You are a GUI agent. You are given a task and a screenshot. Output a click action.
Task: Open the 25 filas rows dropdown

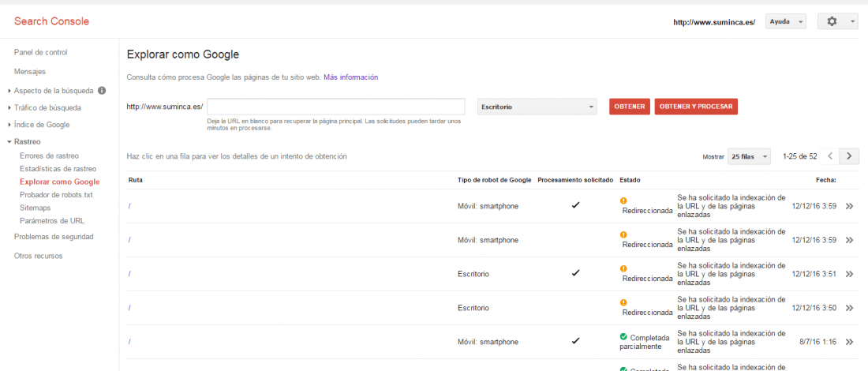pyautogui.click(x=749, y=157)
